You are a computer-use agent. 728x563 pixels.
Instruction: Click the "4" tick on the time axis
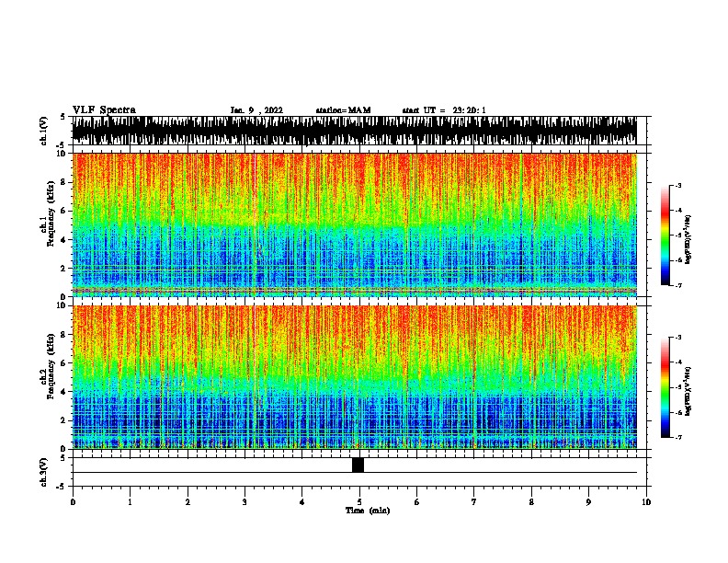click(x=302, y=502)
